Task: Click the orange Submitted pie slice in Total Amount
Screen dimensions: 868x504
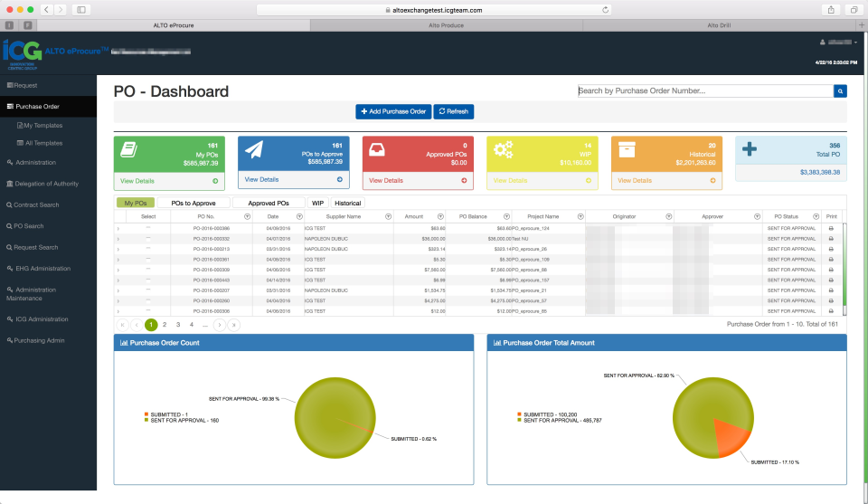Action: click(730, 438)
